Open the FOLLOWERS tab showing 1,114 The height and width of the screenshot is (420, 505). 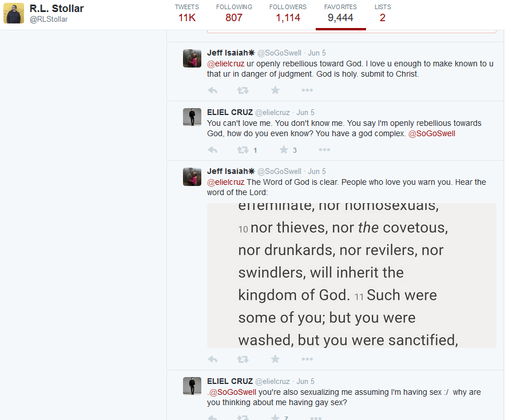click(x=288, y=13)
